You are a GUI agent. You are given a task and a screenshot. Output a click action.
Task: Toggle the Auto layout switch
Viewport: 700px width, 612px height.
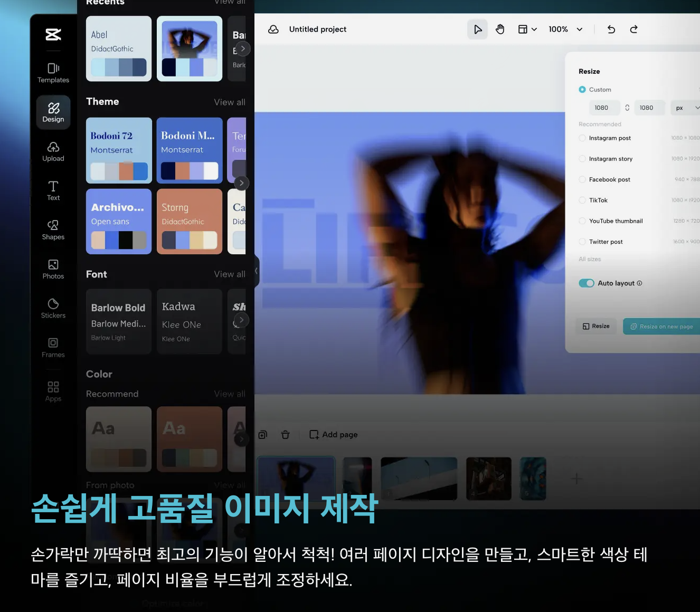pyautogui.click(x=587, y=283)
